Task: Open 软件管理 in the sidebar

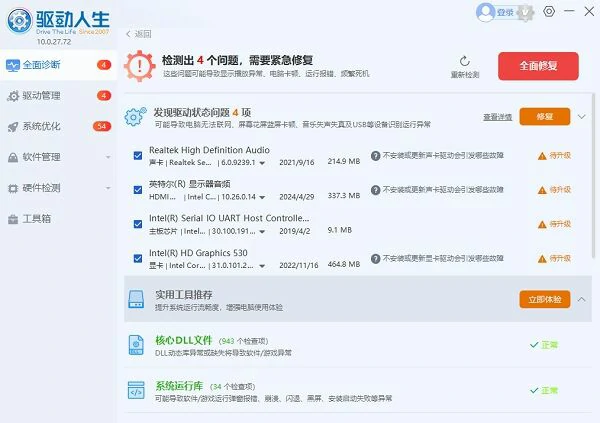Action: 58,157
